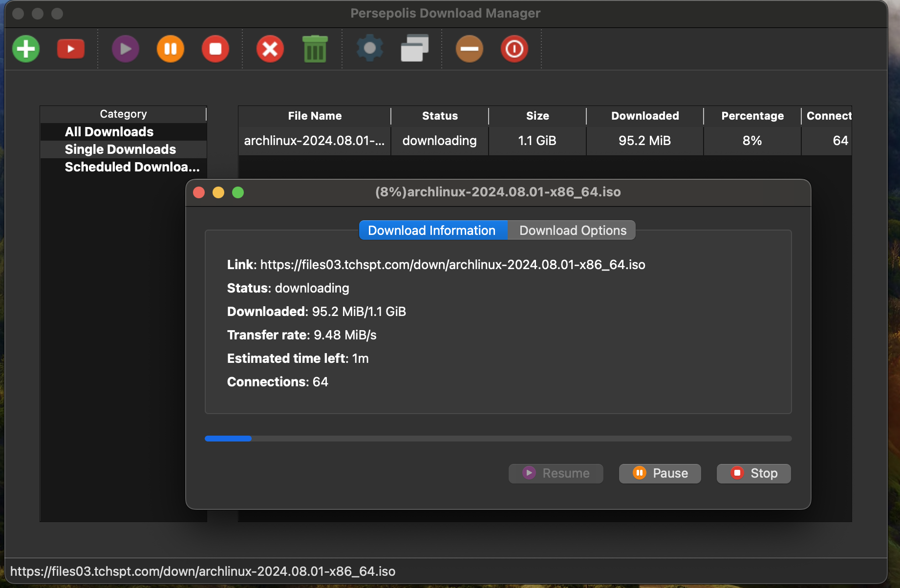Click 'Status: downloading' text in dialog
The width and height of the screenshot is (900, 588).
point(288,288)
